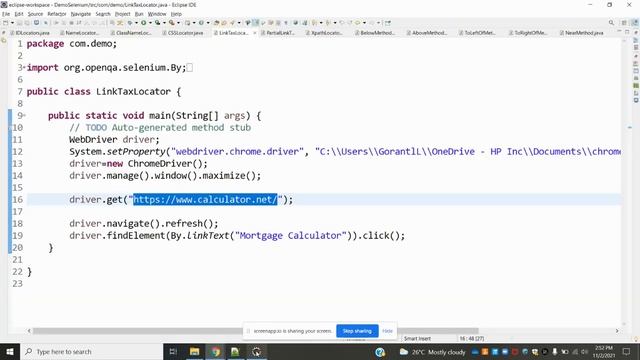This screenshot has width=640, height=360.
Task: Click the 16 : 48 cursor position status
Action: click(x=472, y=338)
